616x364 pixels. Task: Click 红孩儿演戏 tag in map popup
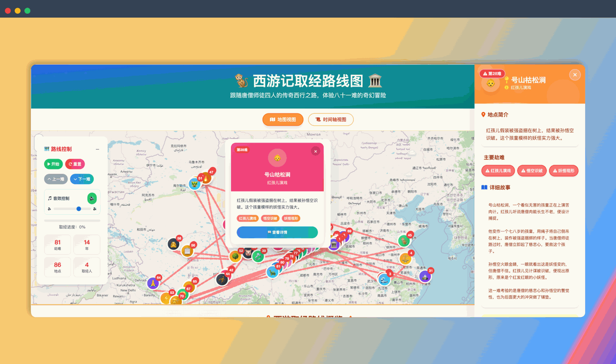point(248,218)
